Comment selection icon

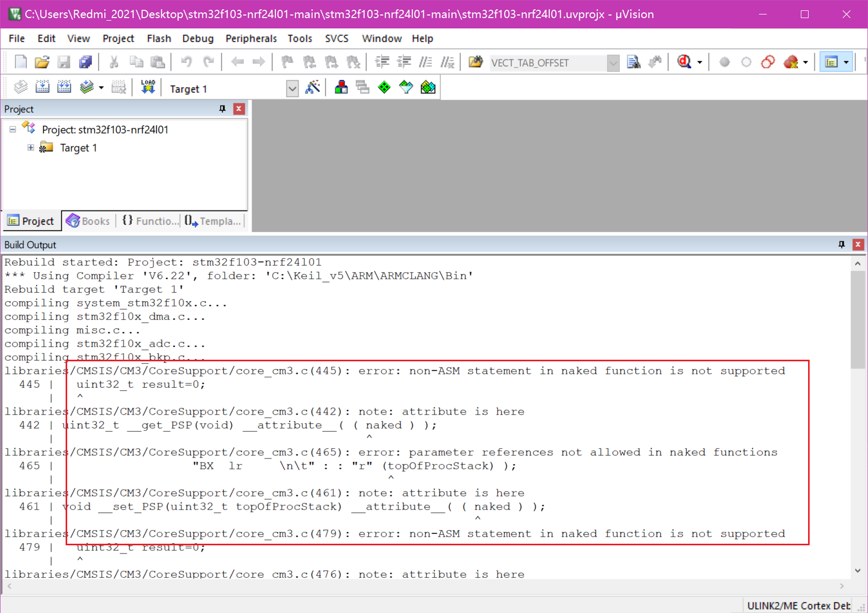click(426, 62)
